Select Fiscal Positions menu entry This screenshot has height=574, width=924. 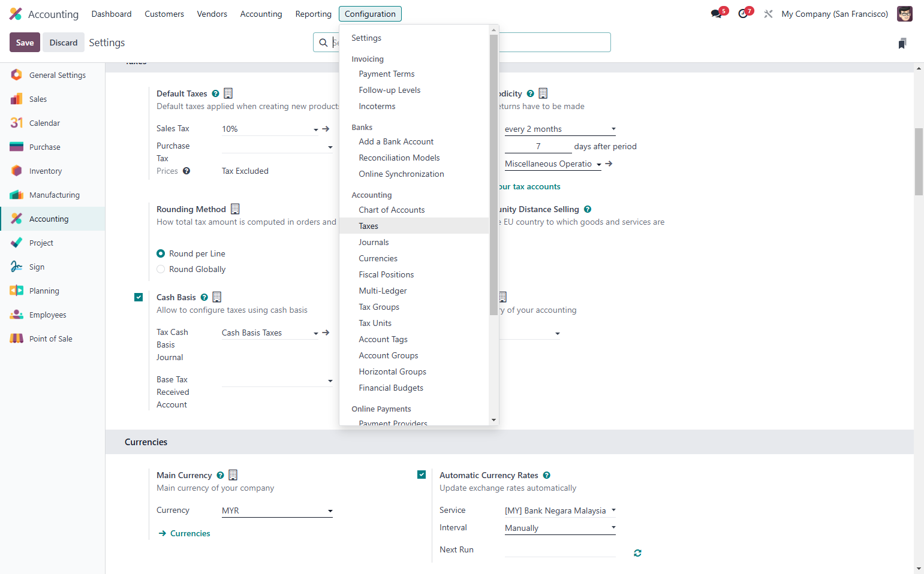[414, 274]
